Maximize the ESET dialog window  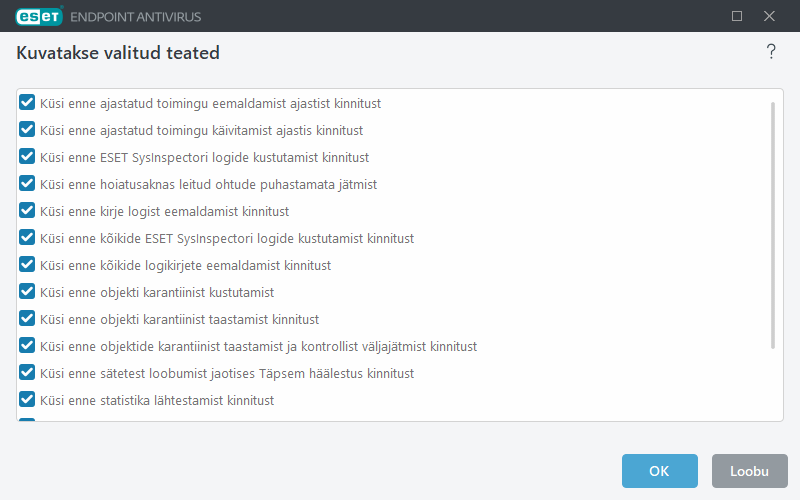point(737,16)
